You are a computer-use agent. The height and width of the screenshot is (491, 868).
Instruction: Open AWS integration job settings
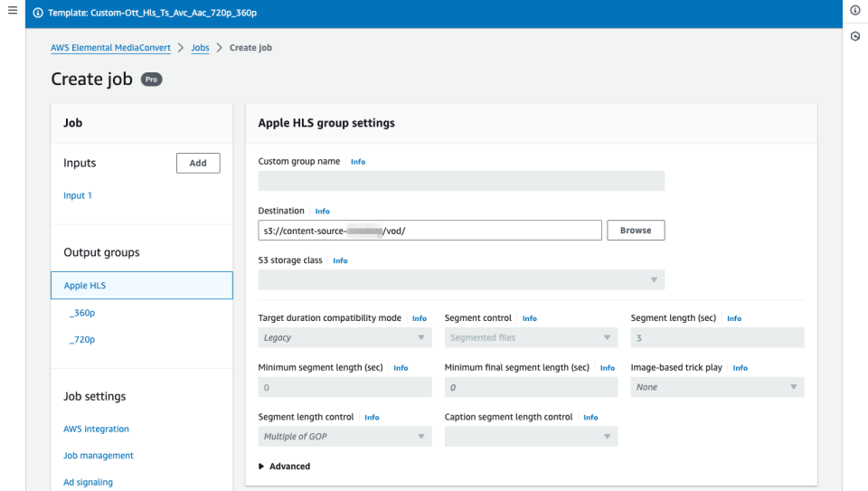pos(96,429)
